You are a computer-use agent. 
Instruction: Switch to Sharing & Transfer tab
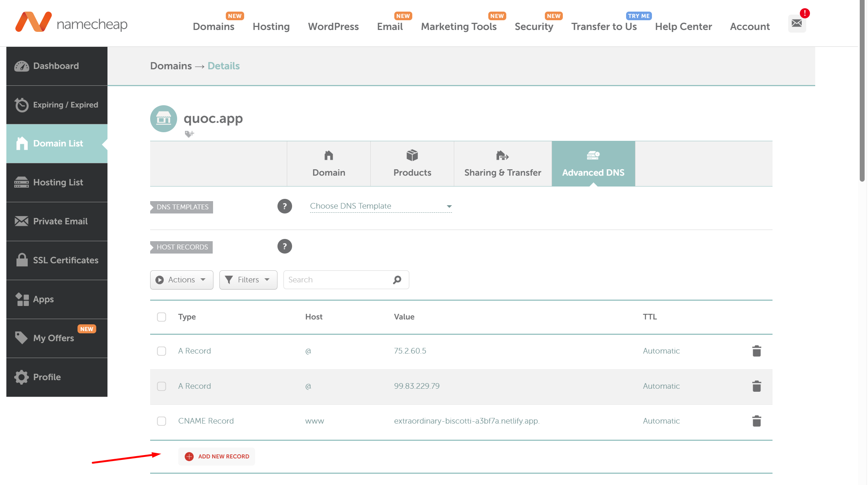[x=503, y=164]
